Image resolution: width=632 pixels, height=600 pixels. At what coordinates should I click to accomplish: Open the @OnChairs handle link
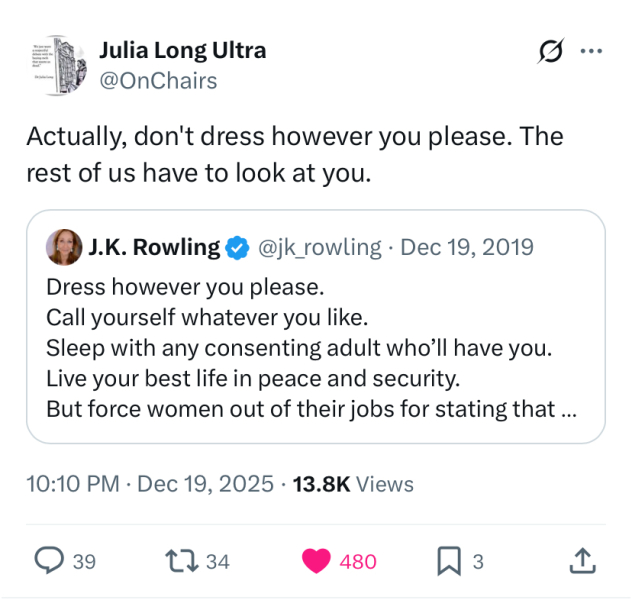point(157,81)
